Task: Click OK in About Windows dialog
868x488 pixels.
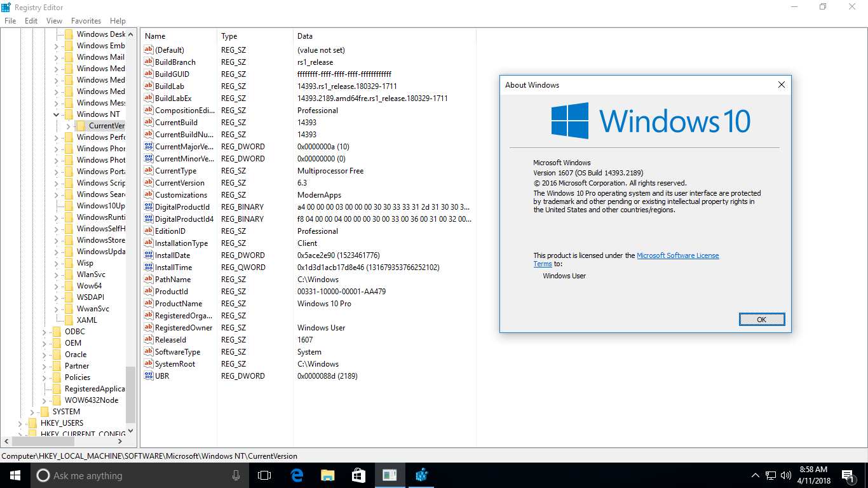Action: [x=762, y=320]
